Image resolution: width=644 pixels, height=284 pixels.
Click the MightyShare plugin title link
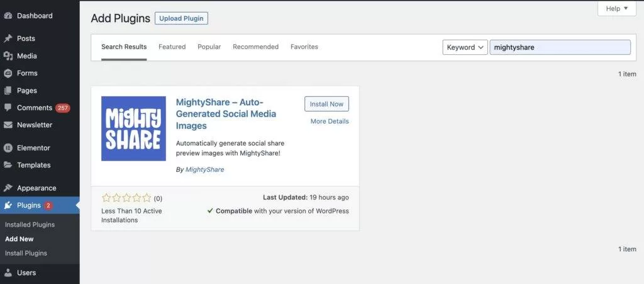click(x=226, y=114)
